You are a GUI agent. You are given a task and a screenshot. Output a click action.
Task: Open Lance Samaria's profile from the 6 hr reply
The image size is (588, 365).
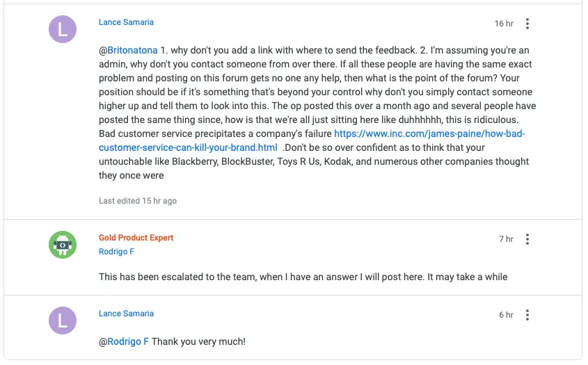(x=126, y=314)
